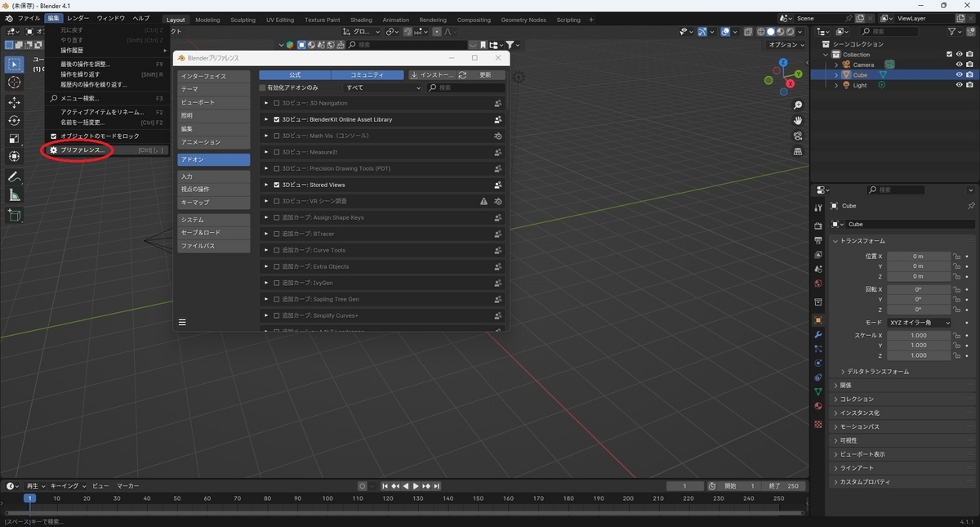Viewport: 980px width, 527px height.
Task: Select the Move tool in left toolbar
Action: click(x=15, y=102)
